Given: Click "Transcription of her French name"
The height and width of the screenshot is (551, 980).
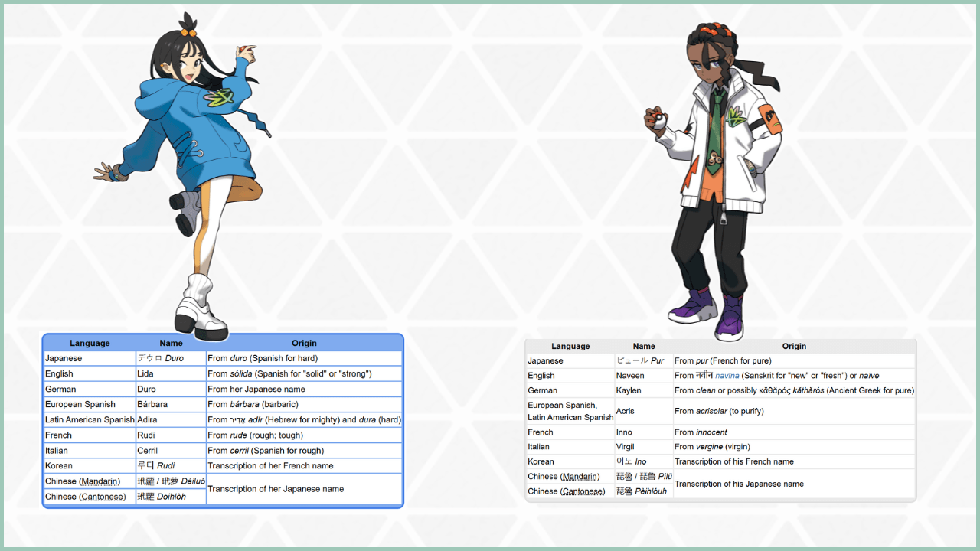Looking at the screenshot, I should tap(271, 465).
